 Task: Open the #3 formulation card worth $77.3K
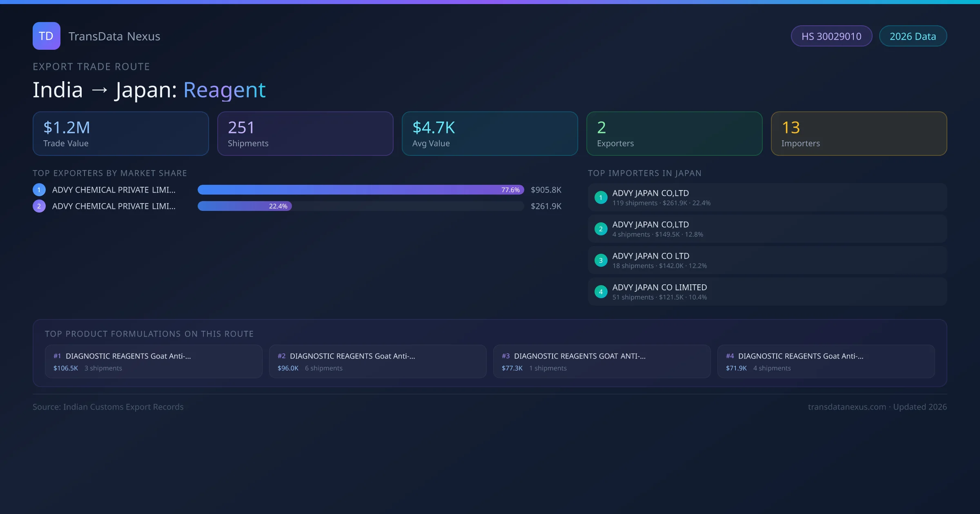click(601, 361)
